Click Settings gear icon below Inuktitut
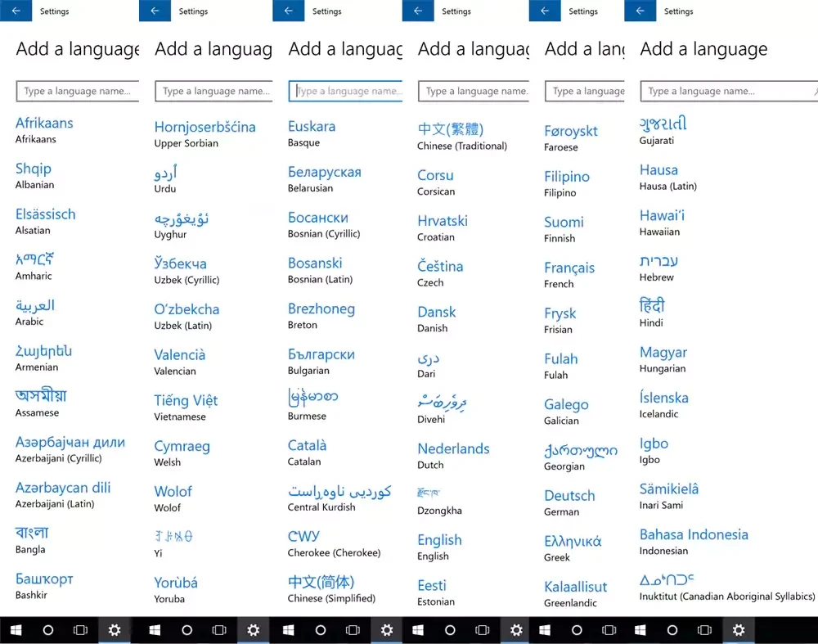The width and height of the screenshot is (818, 644). coord(739,630)
